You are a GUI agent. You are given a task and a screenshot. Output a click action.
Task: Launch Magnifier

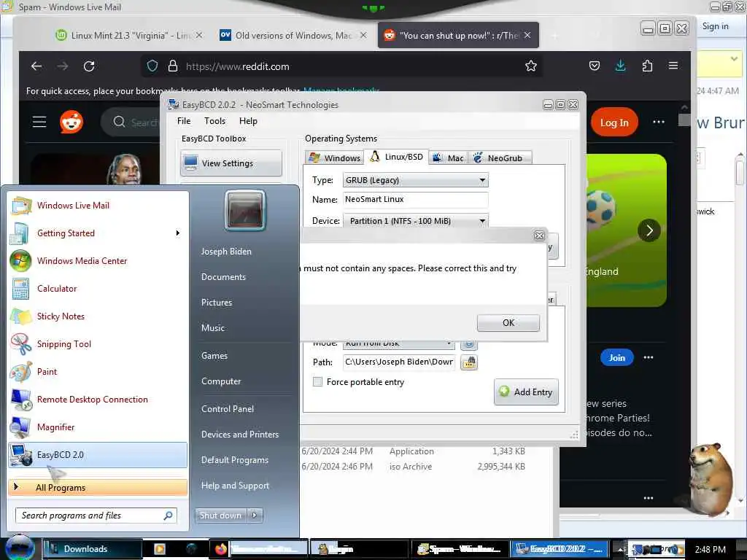coord(98,427)
